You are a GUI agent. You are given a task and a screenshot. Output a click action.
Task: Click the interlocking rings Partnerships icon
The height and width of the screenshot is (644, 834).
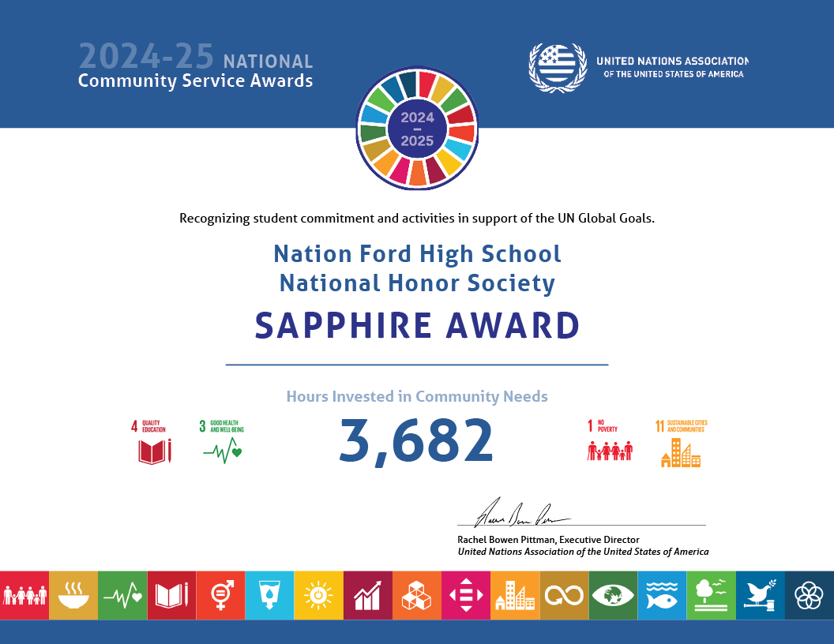810,595
